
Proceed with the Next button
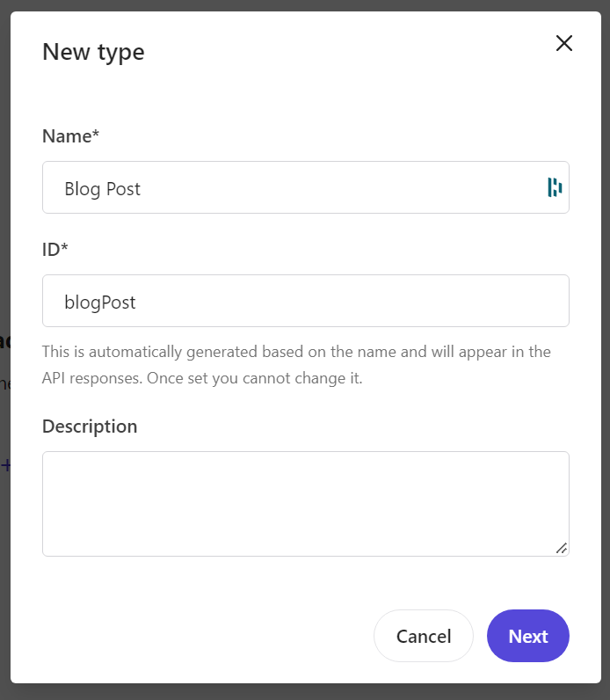[x=527, y=636]
